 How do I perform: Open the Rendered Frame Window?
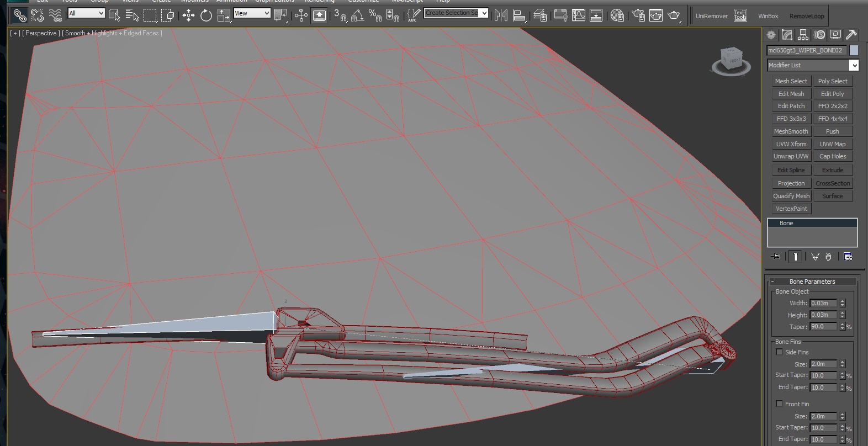coord(656,15)
